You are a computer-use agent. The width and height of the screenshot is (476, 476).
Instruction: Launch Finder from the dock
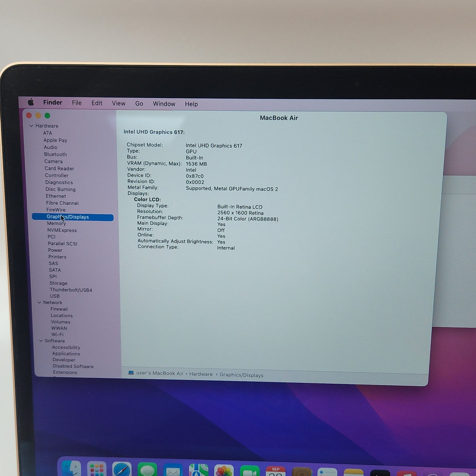pyautogui.click(x=72, y=468)
